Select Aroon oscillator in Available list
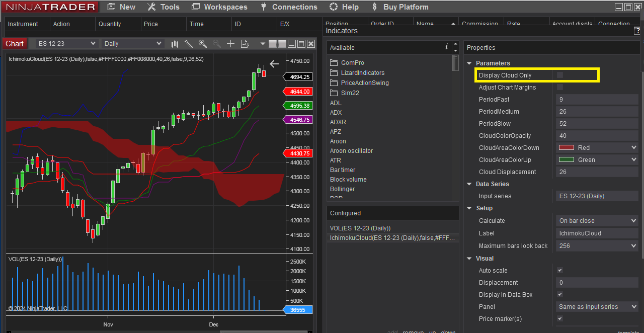The image size is (644, 333). tap(351, 151)
